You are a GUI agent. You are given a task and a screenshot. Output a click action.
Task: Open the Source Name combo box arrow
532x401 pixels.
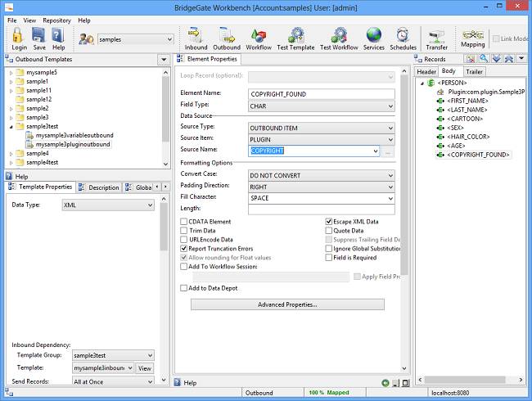click(x=375, y=151)
